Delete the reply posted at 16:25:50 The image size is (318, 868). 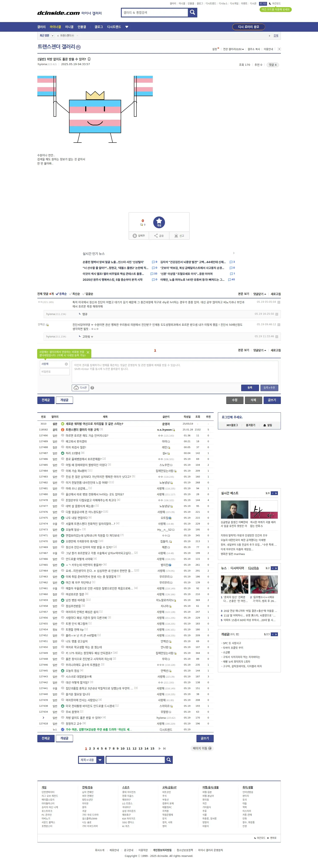coord(277,314)
